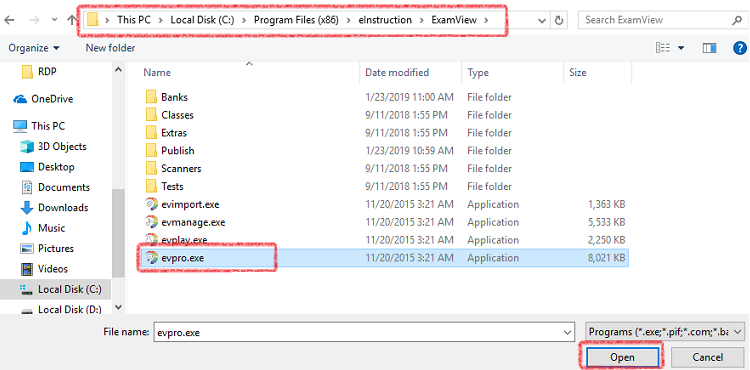Open the Programs file type dropdown
This screenshot has height=370, width=750.
click(x=665, y=332)
